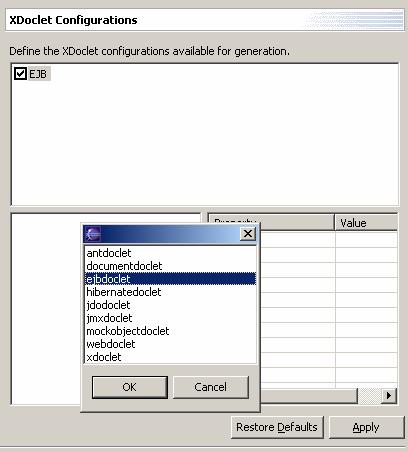Click the Cancel button in the dialog

(211, 387)
